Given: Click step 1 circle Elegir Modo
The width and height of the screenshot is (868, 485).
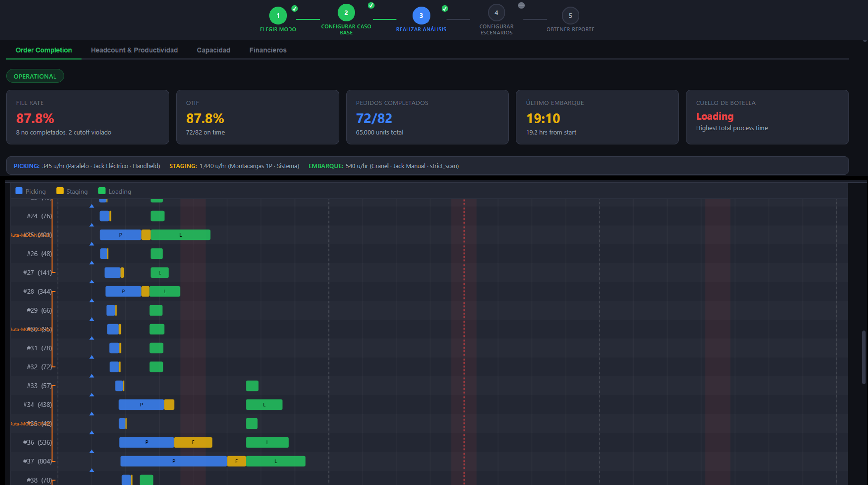Looking at the screenshot, I should tap(278, 15).
